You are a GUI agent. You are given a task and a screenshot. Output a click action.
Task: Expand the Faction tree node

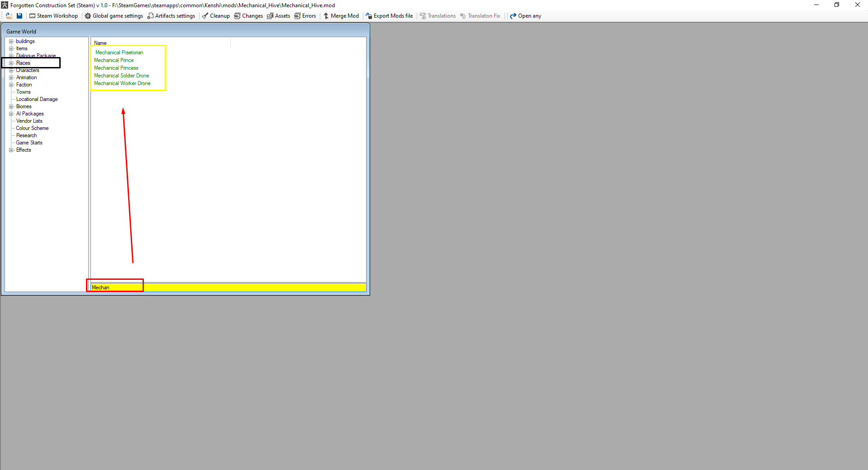click(x=11, y=85)
